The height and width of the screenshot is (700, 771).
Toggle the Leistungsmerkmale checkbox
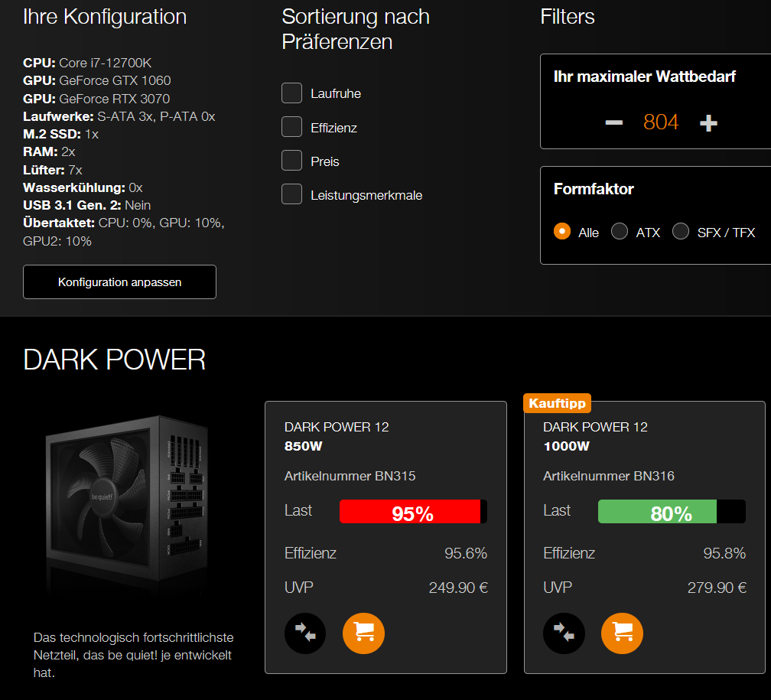tap(291, 194)
